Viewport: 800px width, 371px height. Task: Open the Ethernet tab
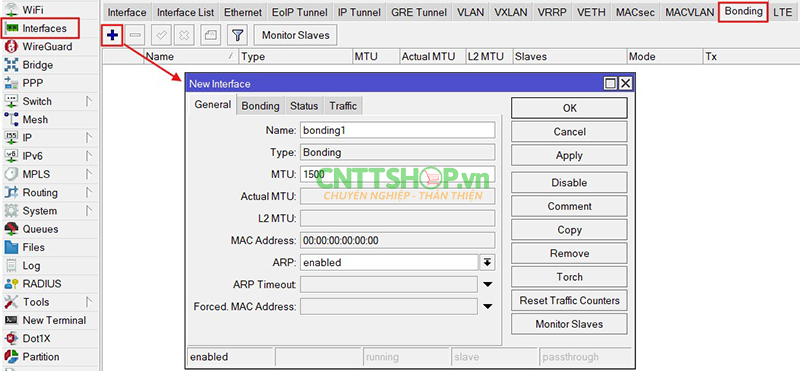coord(243,12)
